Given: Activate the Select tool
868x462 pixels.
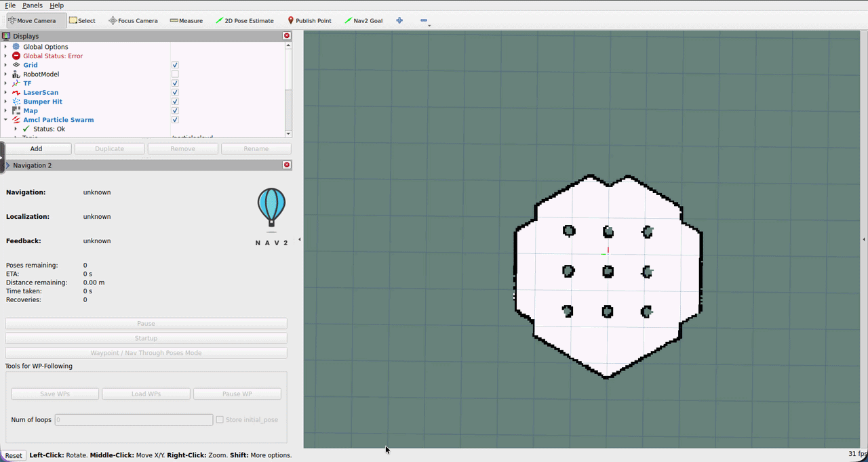Looking at the screenshot, I should coord(82,20).
